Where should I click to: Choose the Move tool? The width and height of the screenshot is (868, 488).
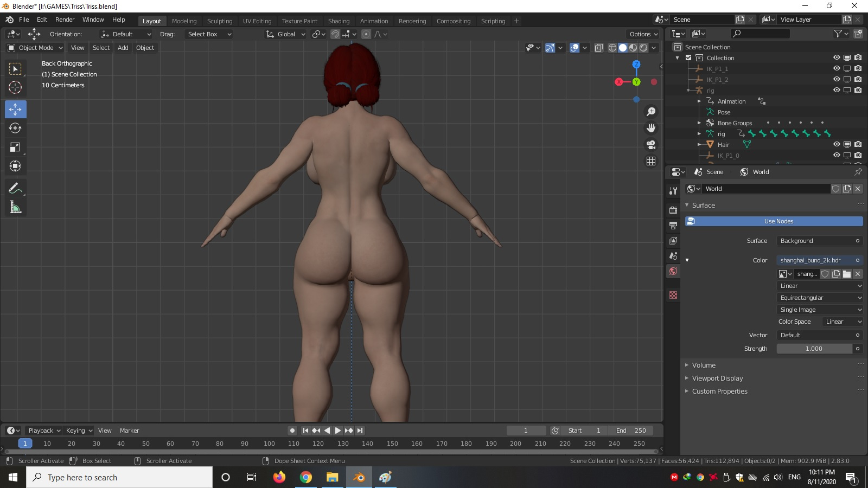coord(16,109)
